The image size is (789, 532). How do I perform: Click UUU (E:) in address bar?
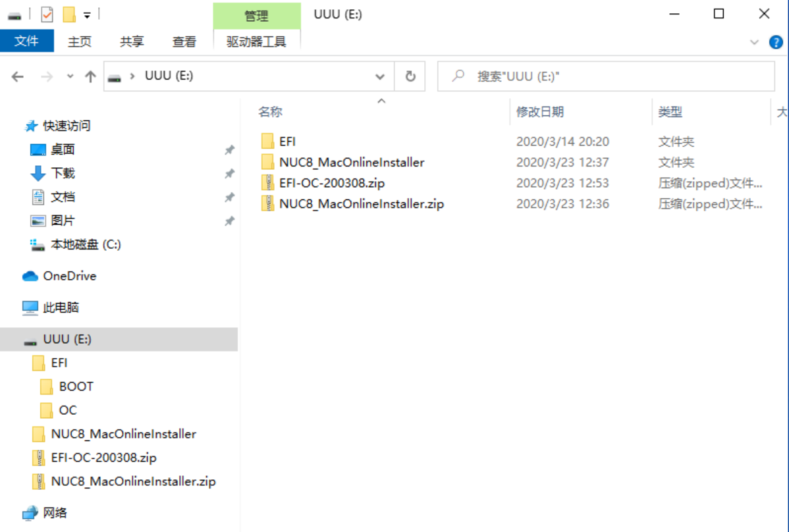(x=169, y=76)
